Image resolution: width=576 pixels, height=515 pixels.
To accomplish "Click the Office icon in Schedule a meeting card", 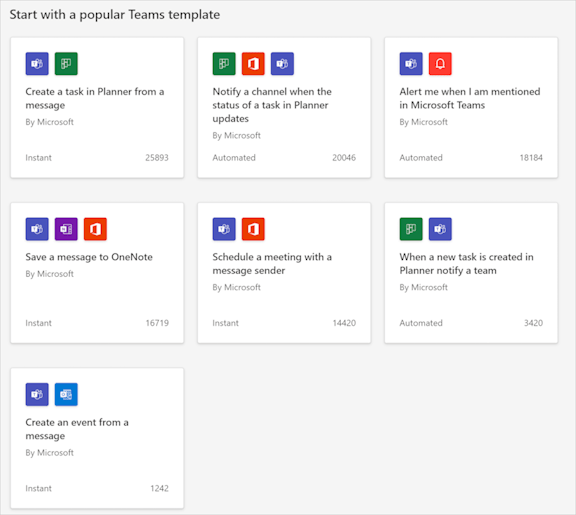I will [253, 229].
